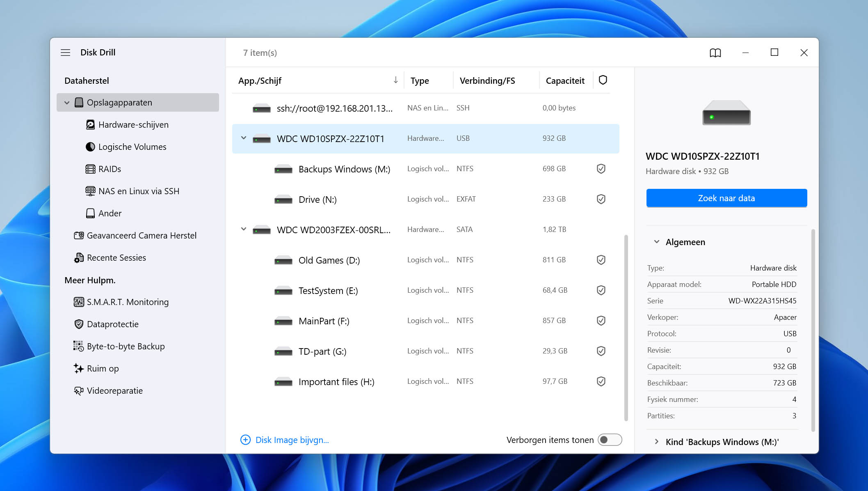Click drive icon of TD-part (G:)

click(283, 351)
